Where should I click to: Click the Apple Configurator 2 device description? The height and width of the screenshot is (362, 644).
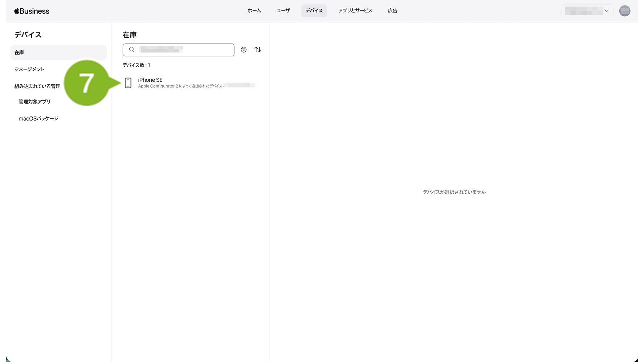tap(180, 86)
